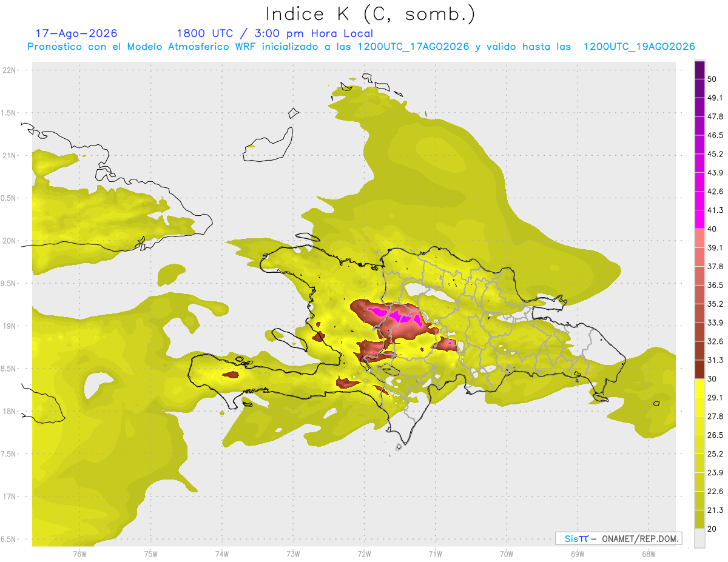Click the colorbar value "33.9"

click(x=715, y=323)
